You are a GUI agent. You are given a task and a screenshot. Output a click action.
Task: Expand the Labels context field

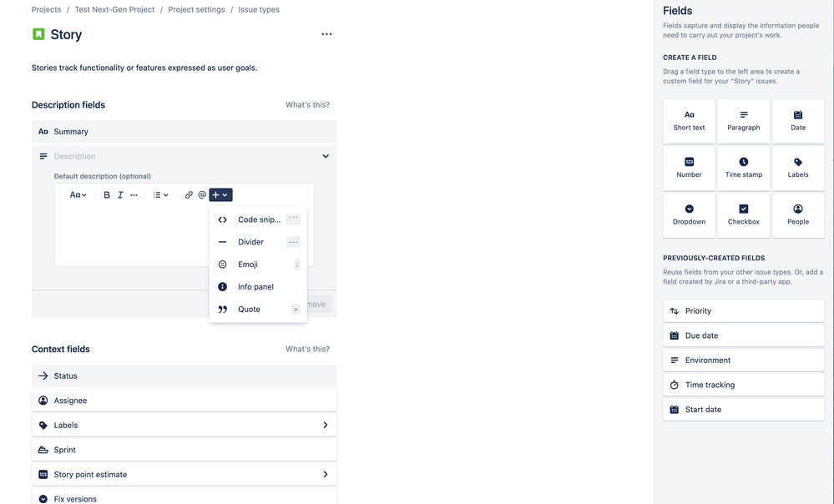326,424
